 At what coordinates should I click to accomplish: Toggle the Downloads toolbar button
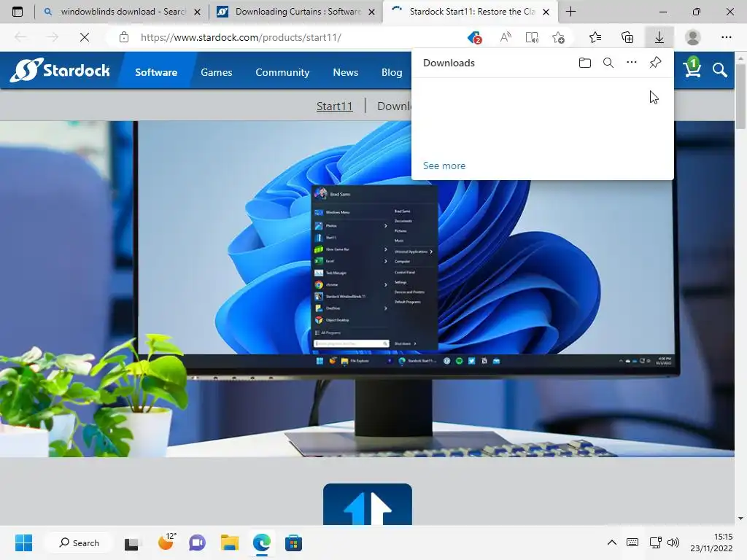[659, 37]
